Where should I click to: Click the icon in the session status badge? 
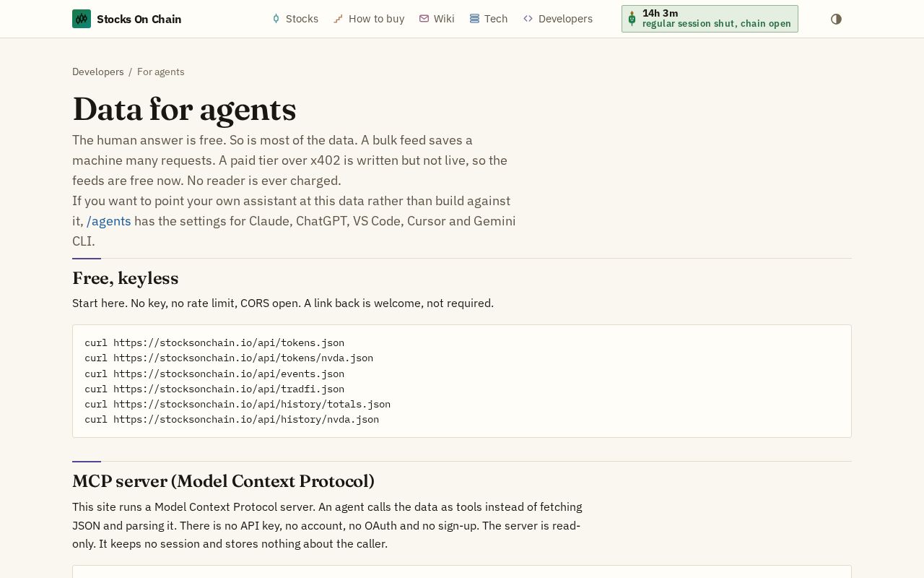632,19
